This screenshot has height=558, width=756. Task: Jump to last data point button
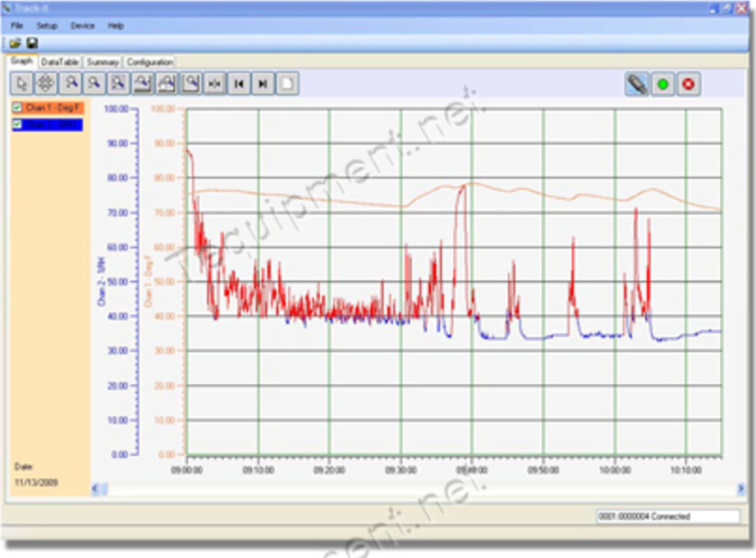(x=263, y=83)
